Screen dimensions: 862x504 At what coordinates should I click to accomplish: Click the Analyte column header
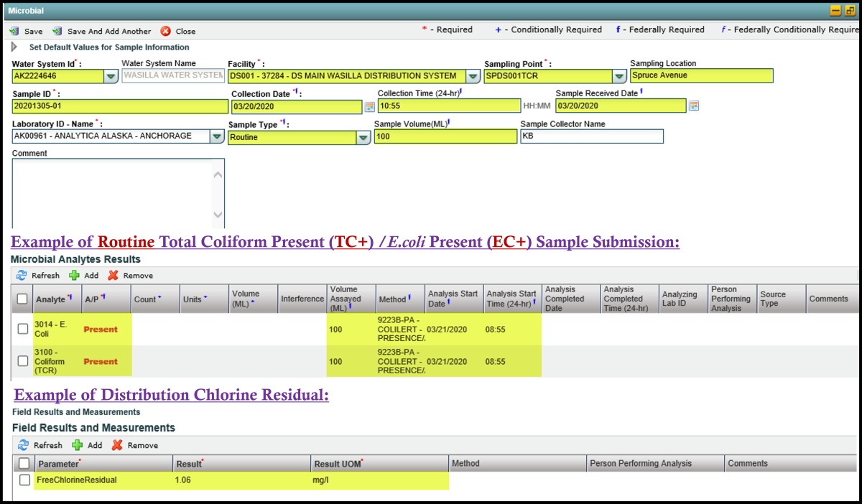51,299
